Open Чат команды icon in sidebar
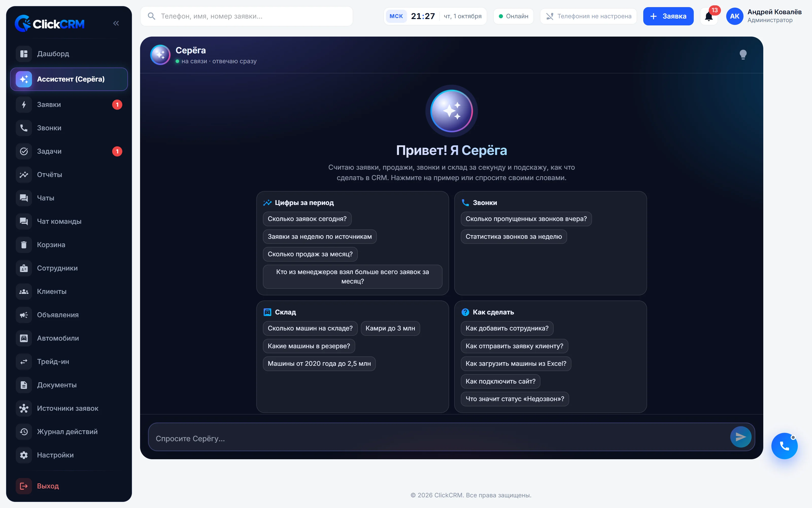The image size is (812, 508). [x=24, y=221]
